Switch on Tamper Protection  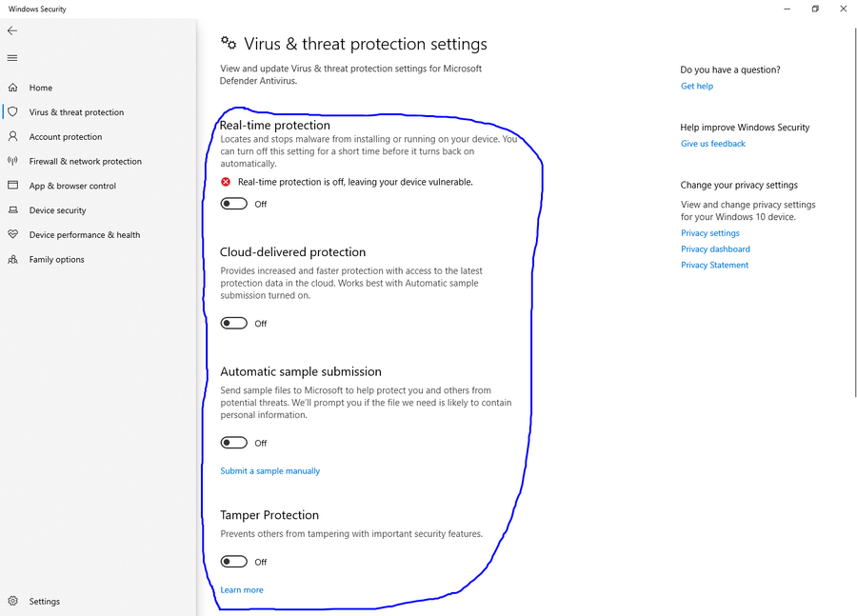pos(234,562)
